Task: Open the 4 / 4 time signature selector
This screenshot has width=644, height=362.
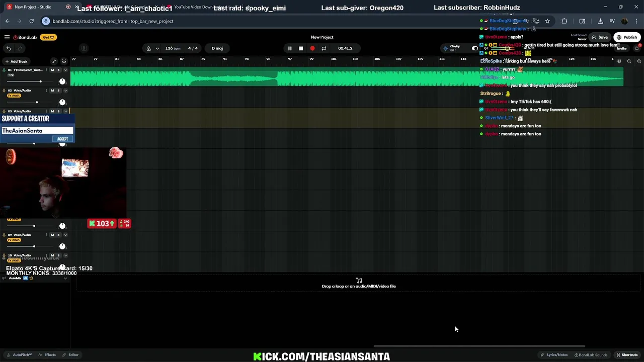Action: tap(193, 48)
